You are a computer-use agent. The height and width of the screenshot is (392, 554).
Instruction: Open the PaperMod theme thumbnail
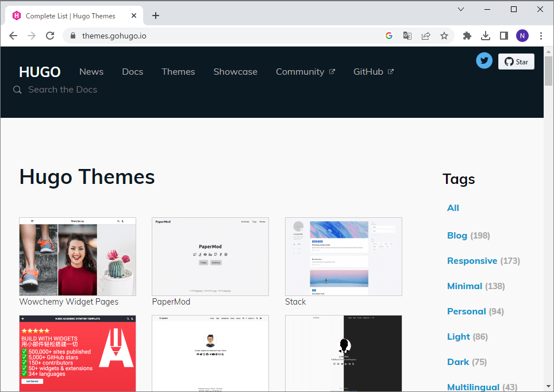[210, 256]
